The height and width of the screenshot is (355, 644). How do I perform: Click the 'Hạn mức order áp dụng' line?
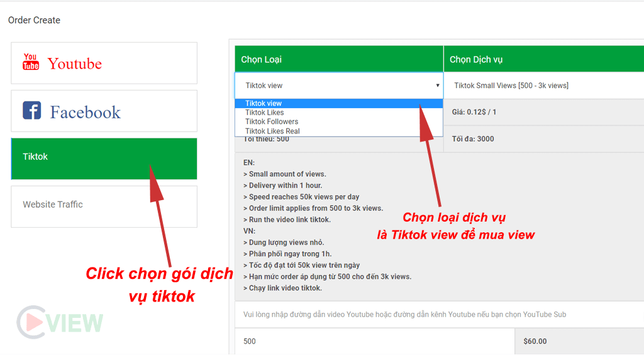327,276
